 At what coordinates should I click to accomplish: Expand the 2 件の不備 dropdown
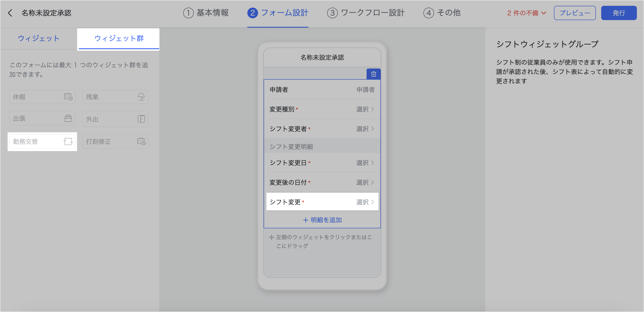526,13
